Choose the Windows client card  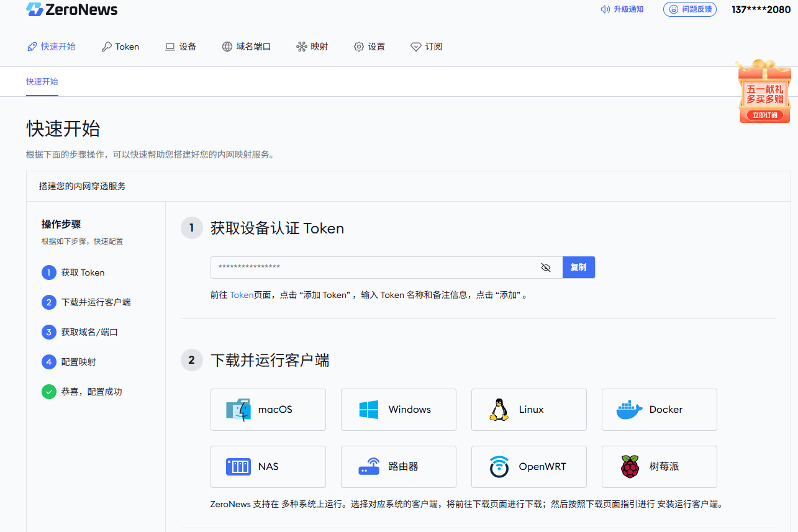(399, 410)
